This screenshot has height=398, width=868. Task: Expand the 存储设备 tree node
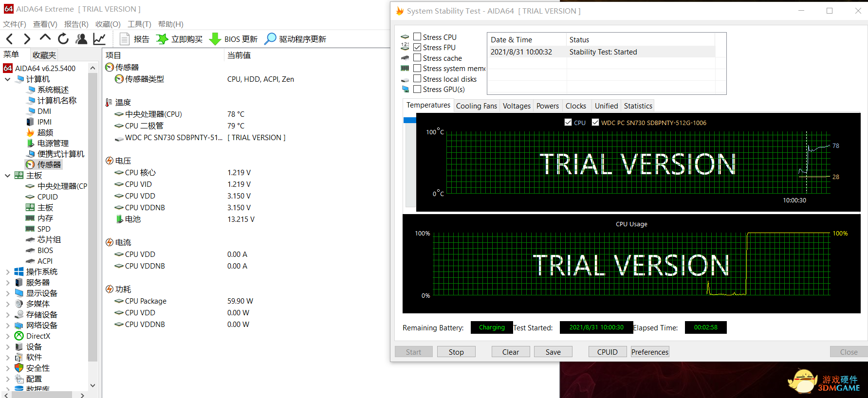(7, 315)
